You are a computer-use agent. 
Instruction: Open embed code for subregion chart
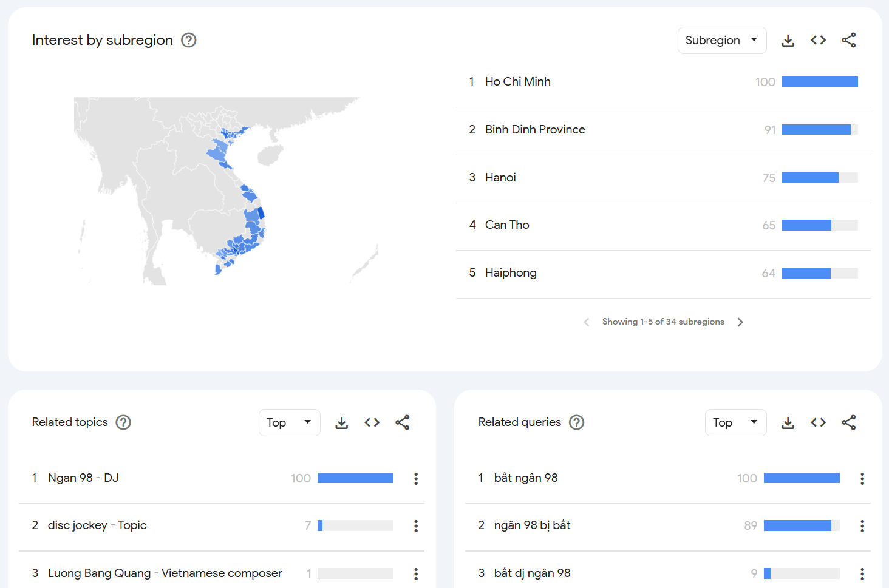(x=818, y=41)
